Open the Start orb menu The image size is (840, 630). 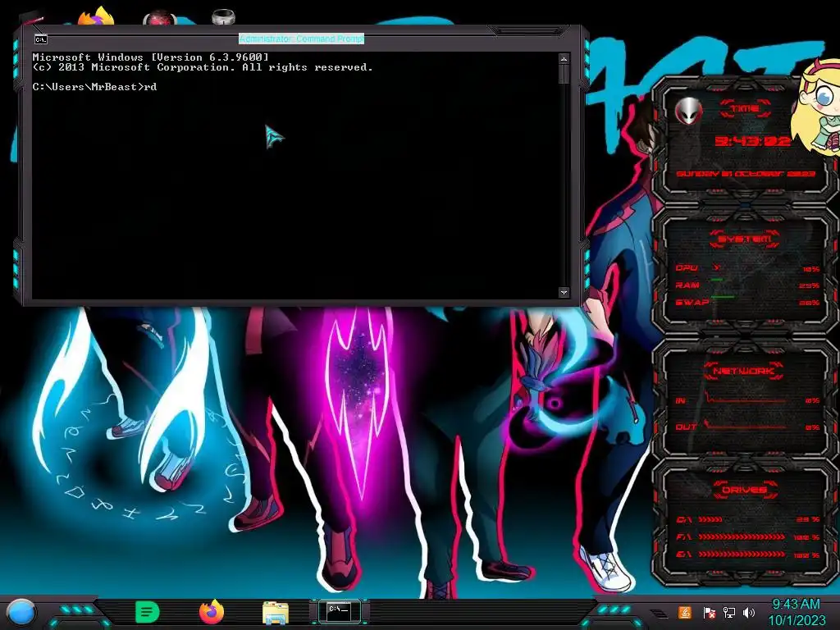coord(21,612)
